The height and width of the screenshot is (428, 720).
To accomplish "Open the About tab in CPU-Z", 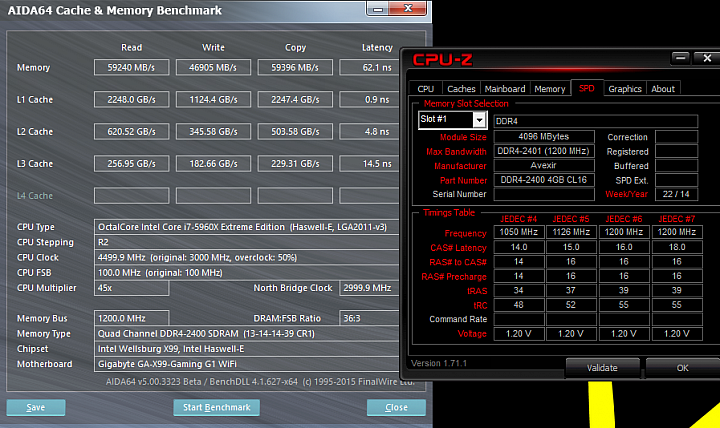I will pyautogui.click(x=663, y=89).
